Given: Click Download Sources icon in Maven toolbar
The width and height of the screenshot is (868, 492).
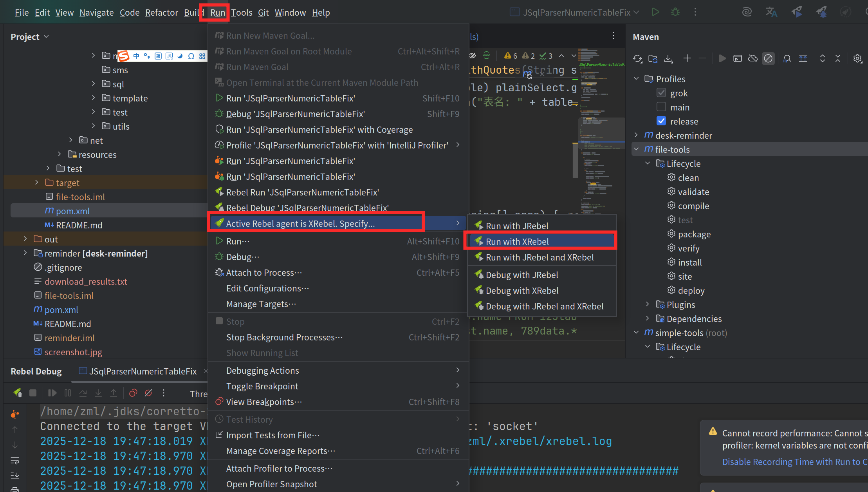Looking at the screenshot, I should point(668,59).
